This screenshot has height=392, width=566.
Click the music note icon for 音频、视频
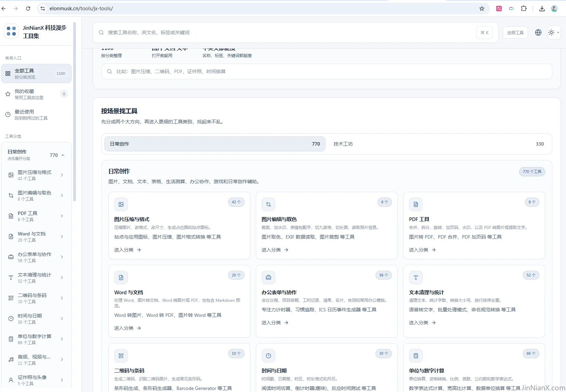coord(11,360)
